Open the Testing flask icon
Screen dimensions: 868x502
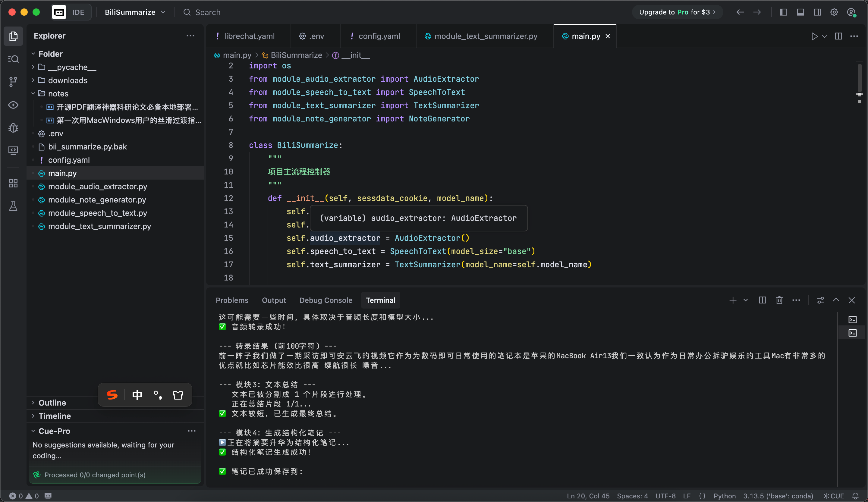pos(13,206)
